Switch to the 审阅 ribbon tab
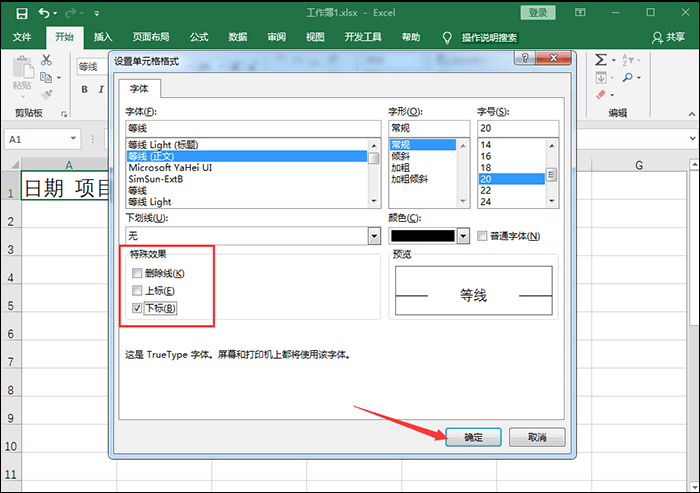This screenshot has width=700, height=493. pos(277,37)
